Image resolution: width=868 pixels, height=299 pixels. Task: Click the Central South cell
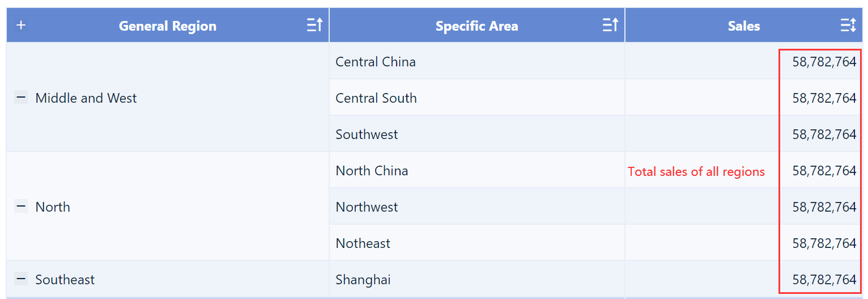tap(376, 98)
